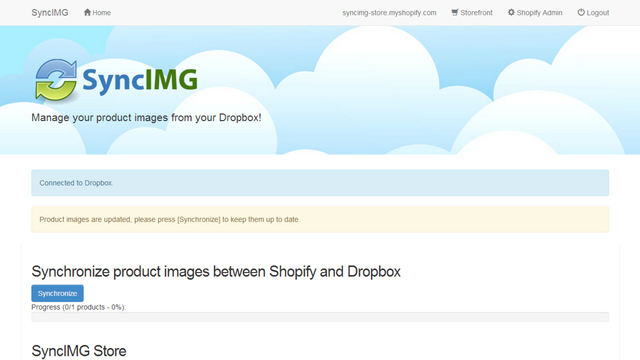This screenshot has height=360, width=640.
Task: Click the SyncIMG brand text in navbar
Action: click(x=50, y=13)
